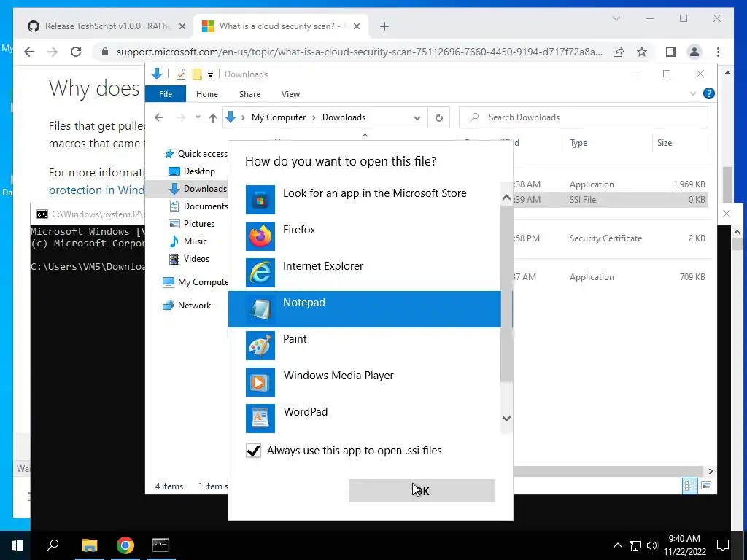This screenshot has width=747, height=560.
Task: Select Firefox in the open-with list
Action: [x=365, y=236]
